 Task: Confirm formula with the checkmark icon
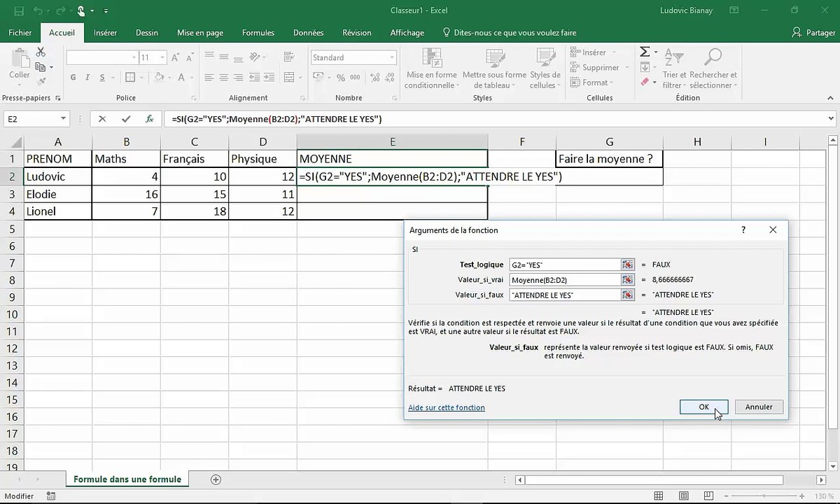(x=126, y=119)
